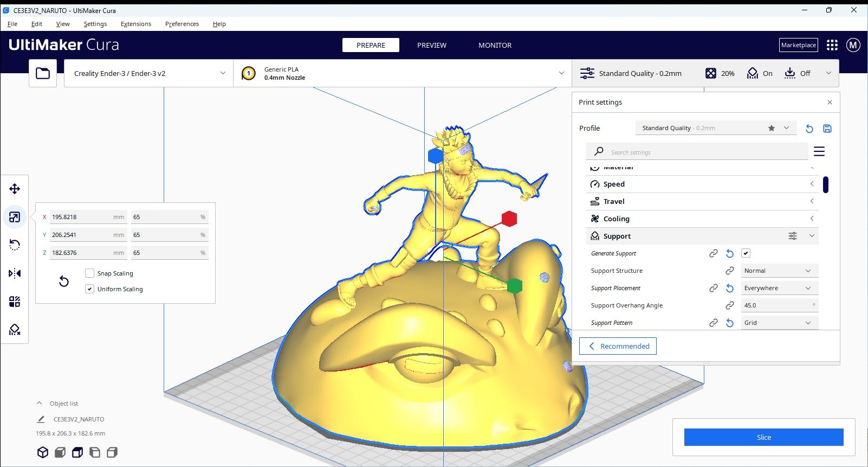This screenshot has width=868, height=467.
Task: Select the Move tool
Action: pos(15,189)
